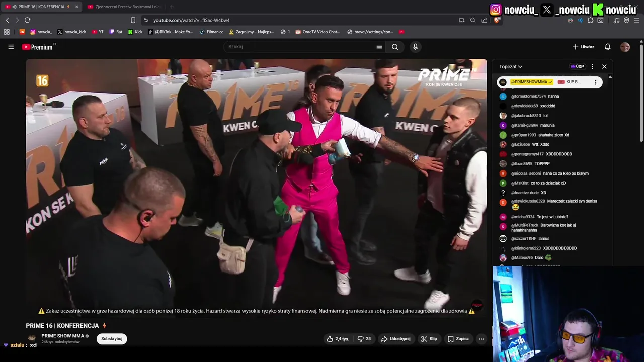Screen dimensions: 644x362
Task: Switch to Zjednoczeni Przeciw Rasizmowi tab
Action: (124, 7)
